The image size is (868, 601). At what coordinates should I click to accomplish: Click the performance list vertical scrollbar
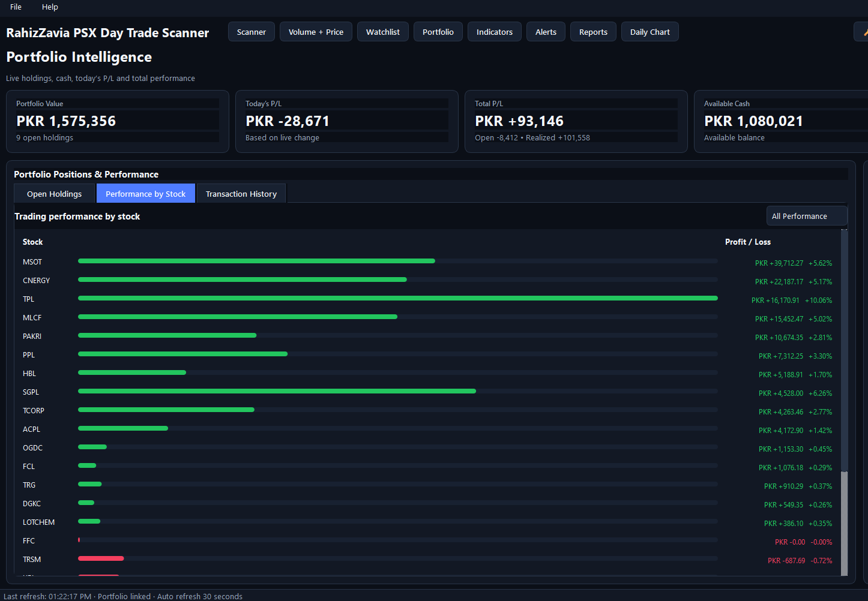845,402
